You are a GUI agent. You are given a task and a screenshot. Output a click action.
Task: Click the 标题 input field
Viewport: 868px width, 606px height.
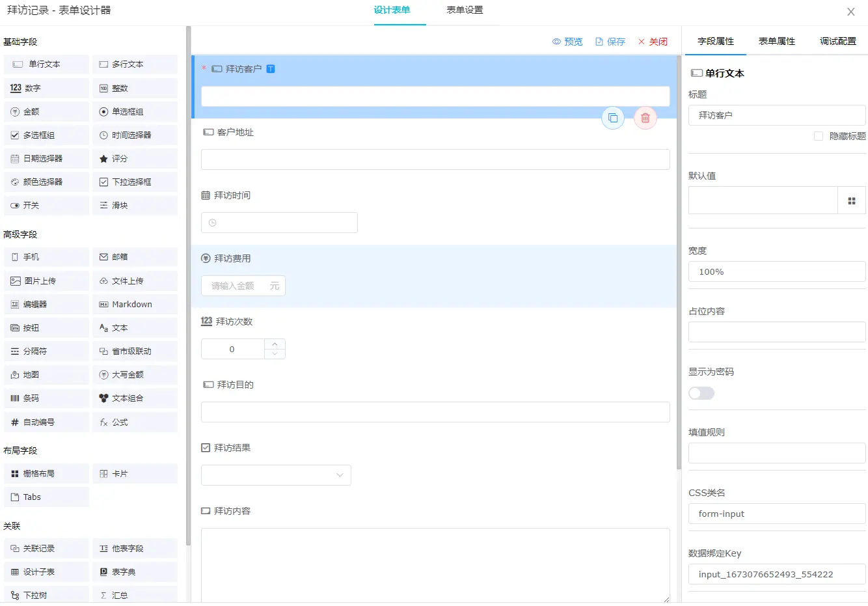(777, 115)
